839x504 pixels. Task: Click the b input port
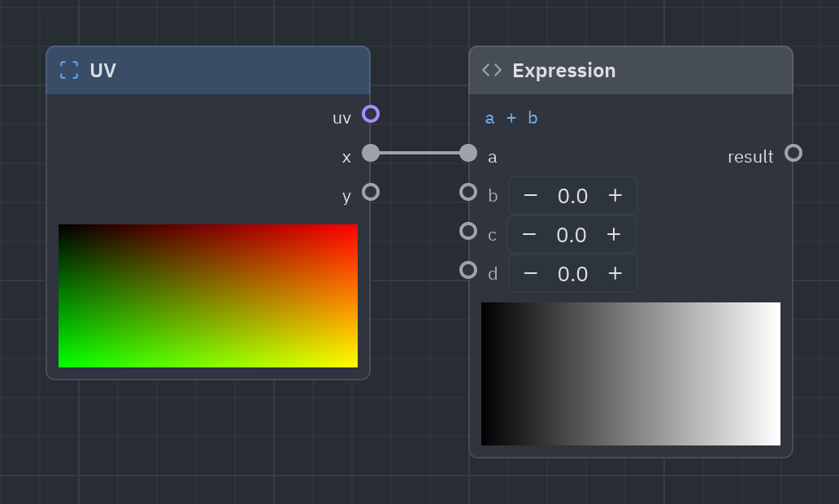468,192
